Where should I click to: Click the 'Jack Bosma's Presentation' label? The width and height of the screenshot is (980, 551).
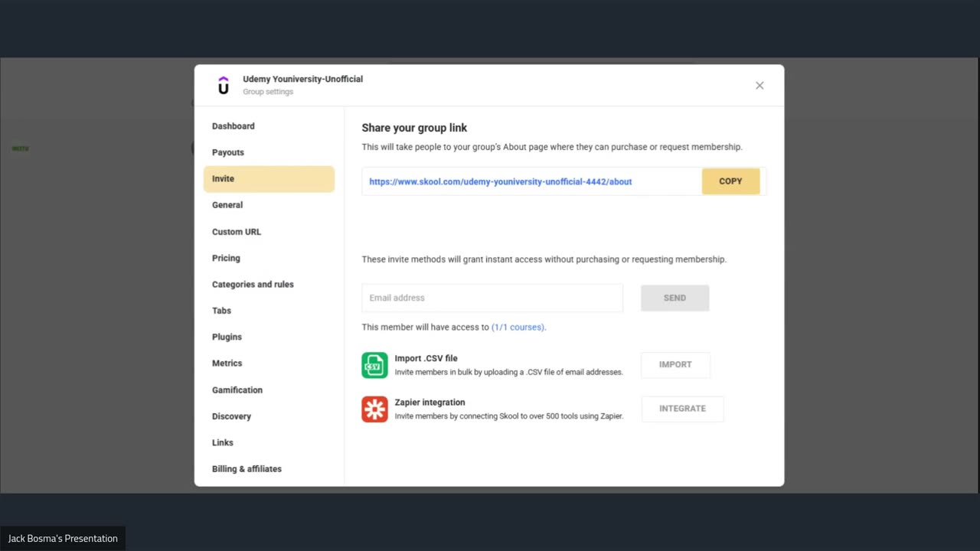(63, 539)
